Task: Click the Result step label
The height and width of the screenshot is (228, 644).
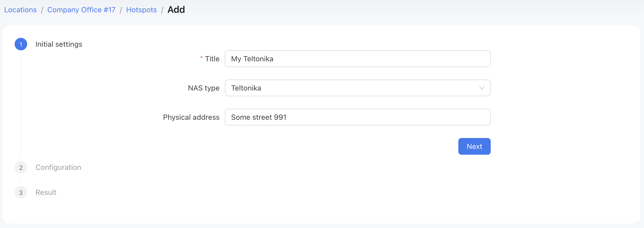Action: click(46, 192)
